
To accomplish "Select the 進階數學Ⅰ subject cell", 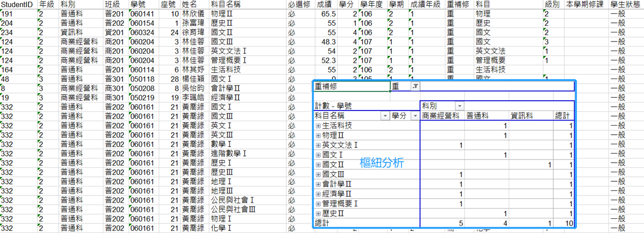I will tap(247, 153).
